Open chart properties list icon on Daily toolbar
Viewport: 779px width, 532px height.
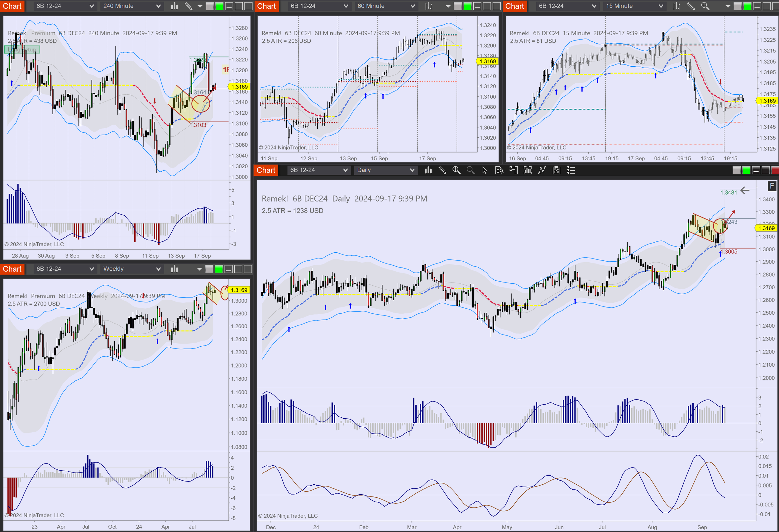tap(571, 170)
